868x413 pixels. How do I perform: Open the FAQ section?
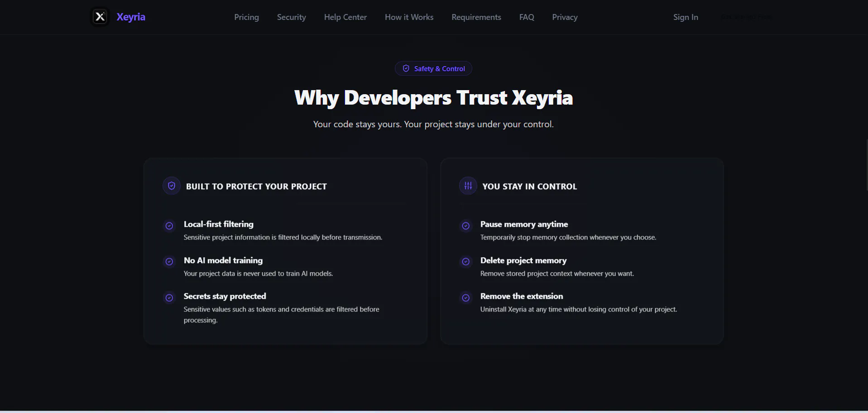[527, 17]
